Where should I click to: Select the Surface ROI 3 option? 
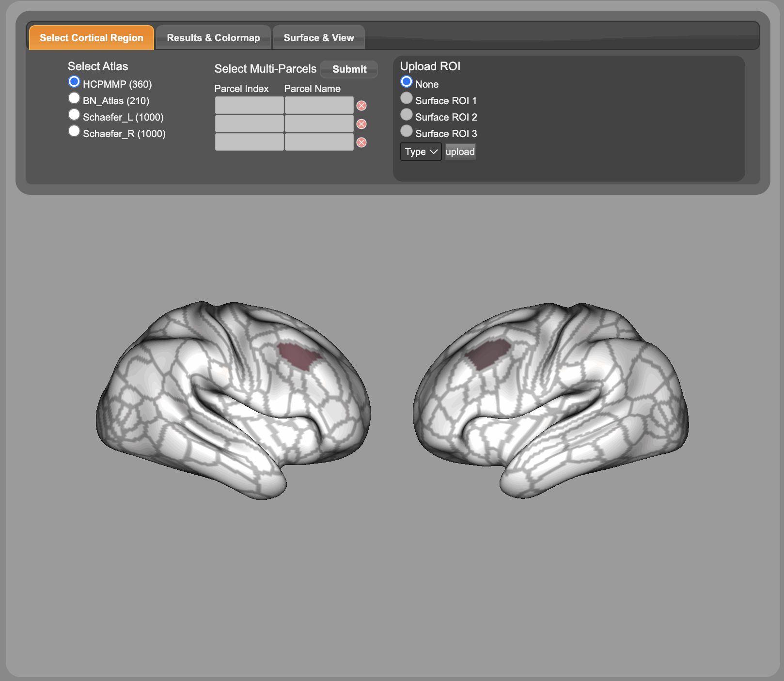pos(407,131)
